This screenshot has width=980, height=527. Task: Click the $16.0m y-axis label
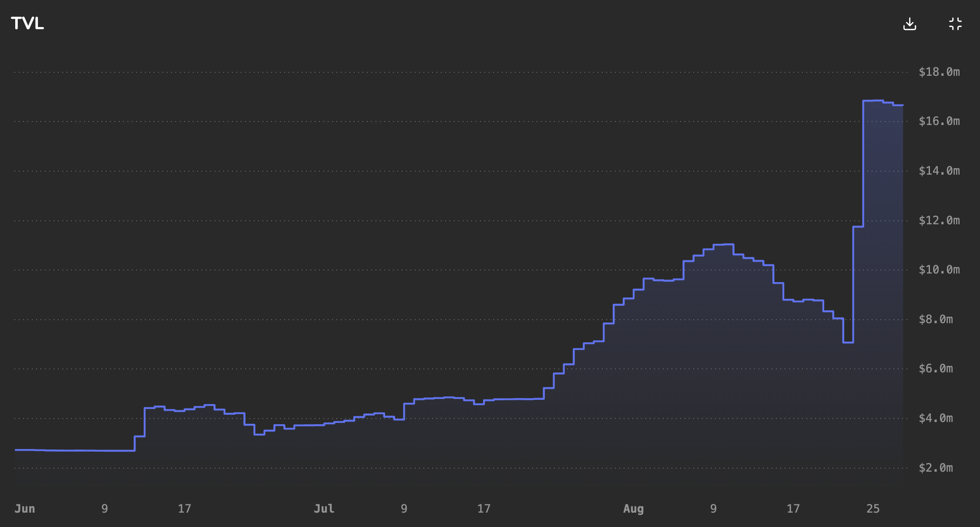pos(939,121)
